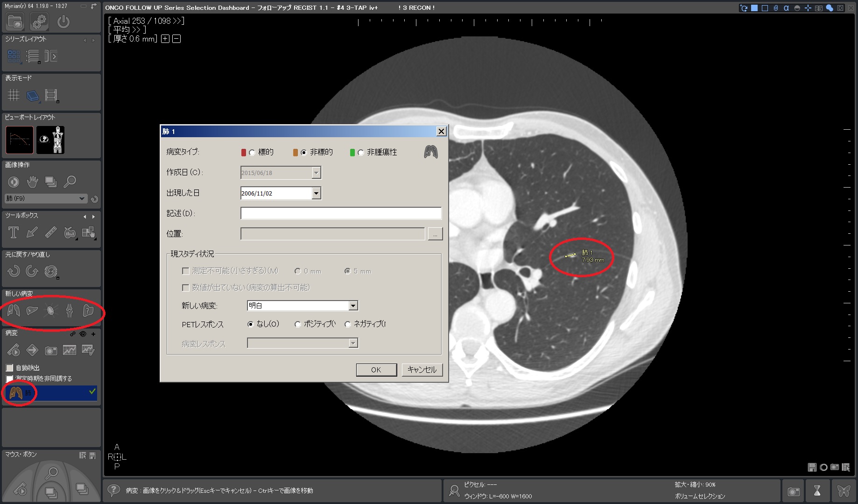Choose the text annotation tool
The image size is (858, 504).
pyautogui.click(x=14, y=232)
